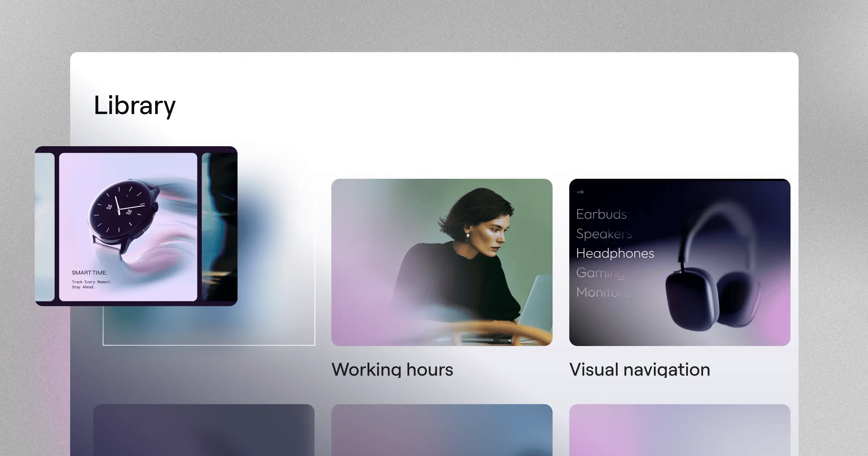
Task: Click the pale panel left of watch slide
Action: 44,227
